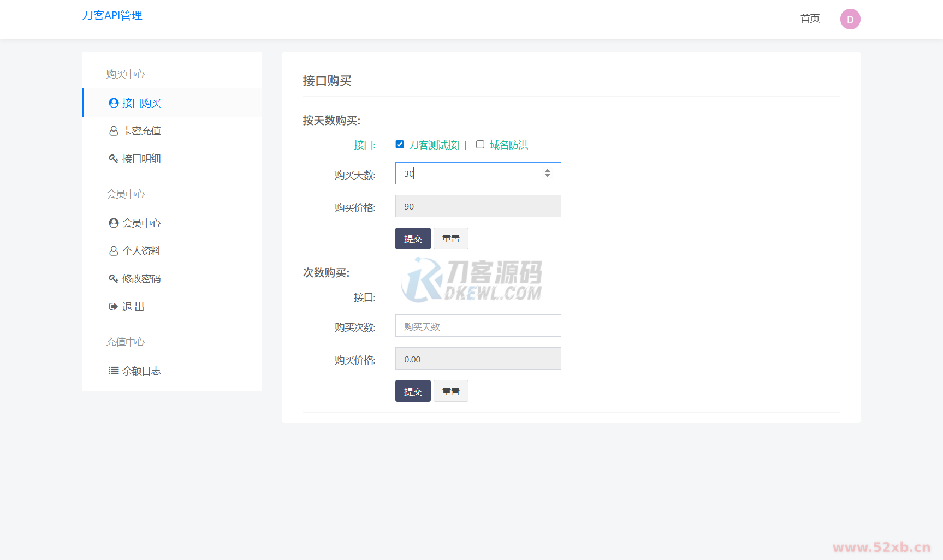
Task: Uncheck the 刀客测试接口 checkbox
Action: (x=400, y=145)
